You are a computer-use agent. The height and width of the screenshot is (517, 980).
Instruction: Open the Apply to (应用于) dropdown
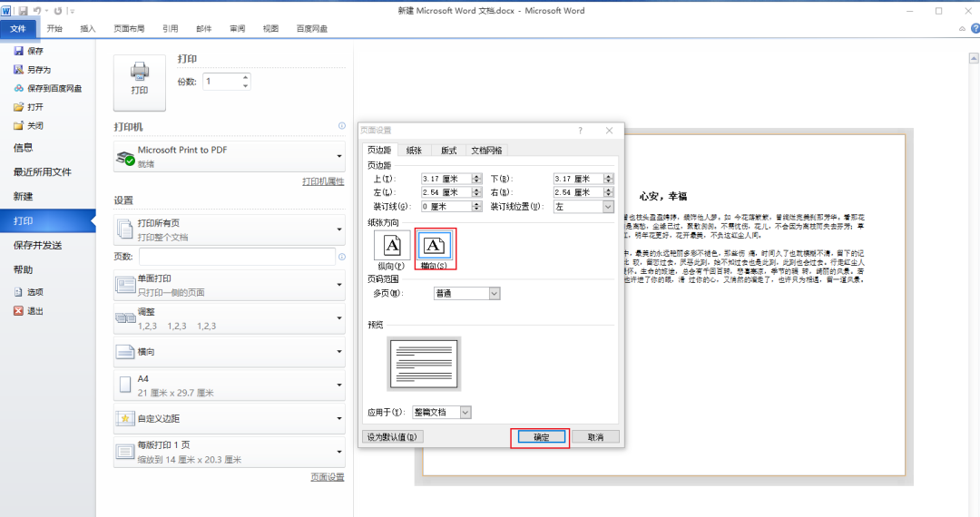(465, 413)
